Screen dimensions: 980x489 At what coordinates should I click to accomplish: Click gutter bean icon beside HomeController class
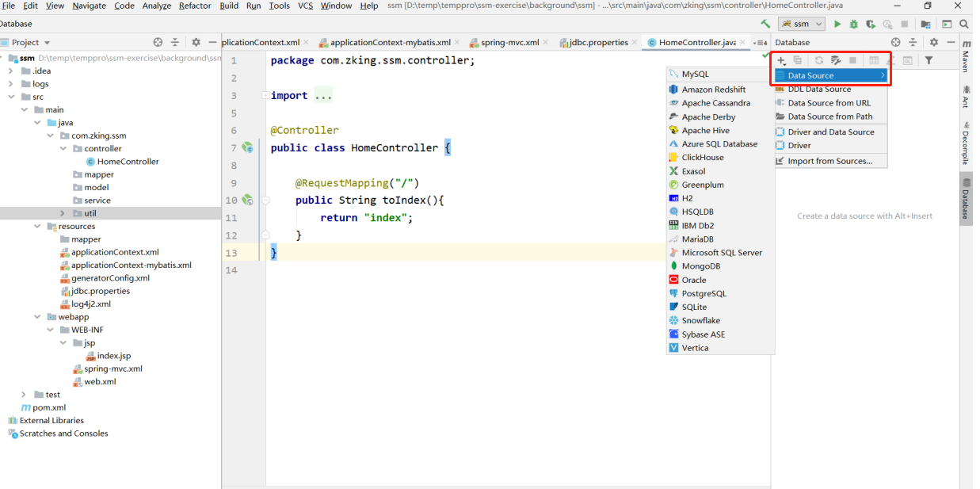tap(248, 148)
